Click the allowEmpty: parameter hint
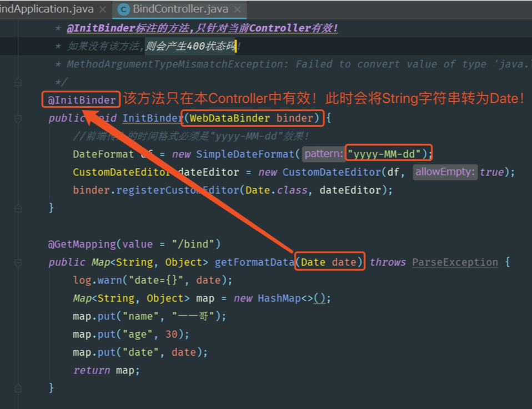532x409 pixels. point(444,172)
